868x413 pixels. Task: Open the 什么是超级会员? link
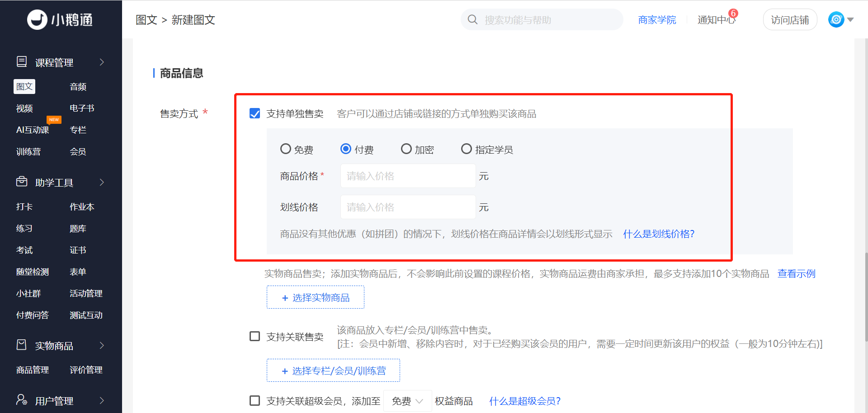(525, 401)
